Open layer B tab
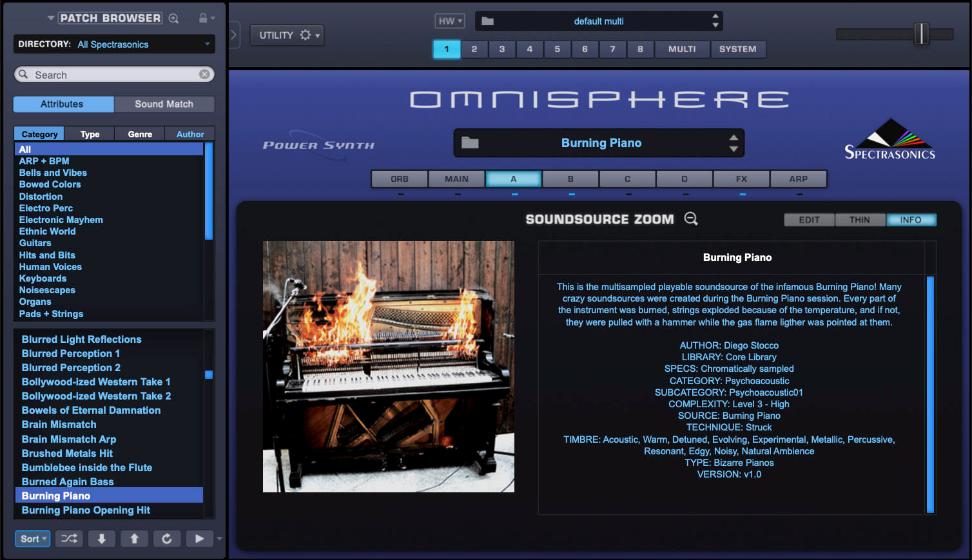The image size is (972, 560). pyautogui.click(x=570, y=179)
